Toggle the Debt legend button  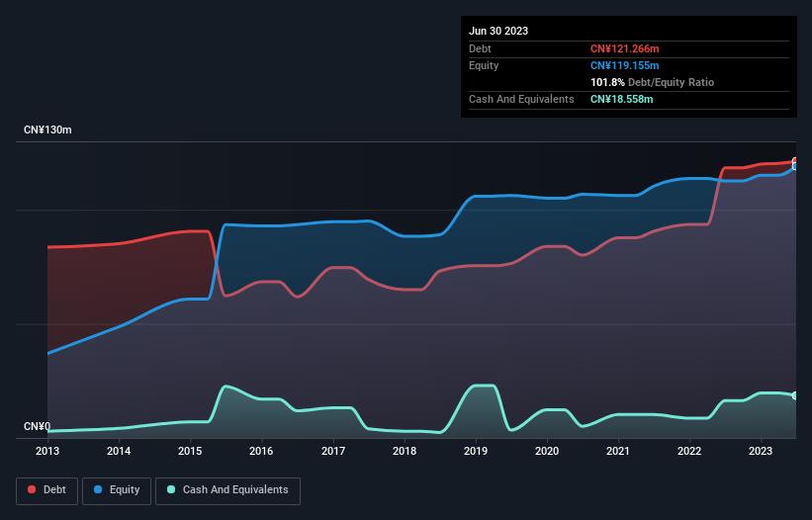tap(46, 490)
